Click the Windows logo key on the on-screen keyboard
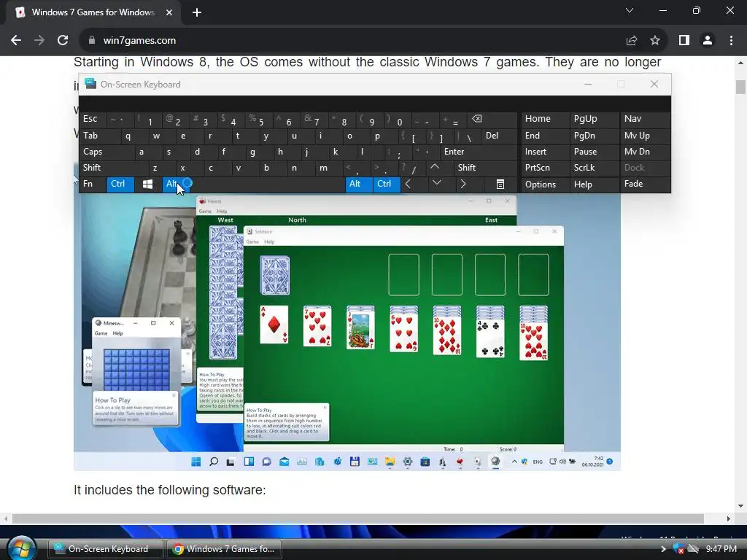747x560 pixels. coord(147,184)
